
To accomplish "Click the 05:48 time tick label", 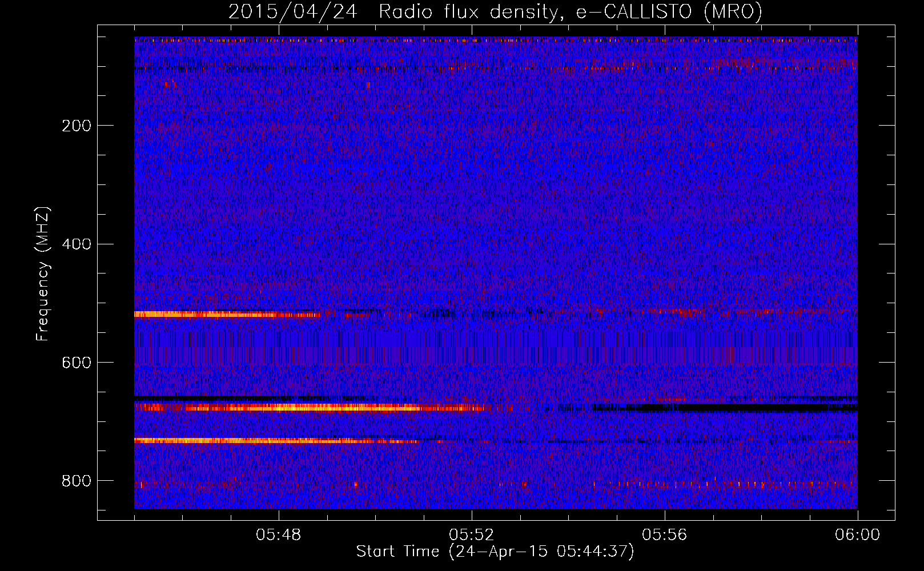I will click(279, 535).
